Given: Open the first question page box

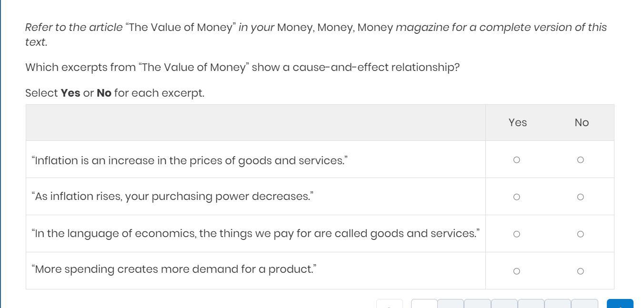Looking at the screenshot, I should (424, 304).
